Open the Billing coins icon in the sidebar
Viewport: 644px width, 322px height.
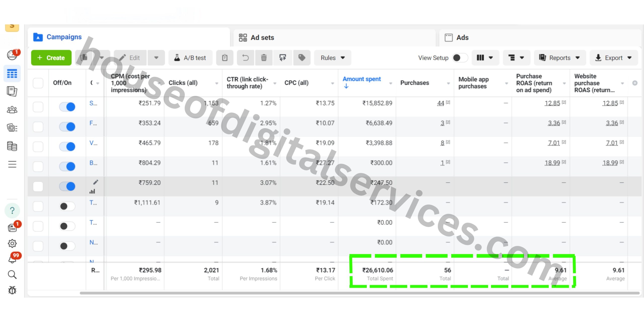(x=12, y=146)
